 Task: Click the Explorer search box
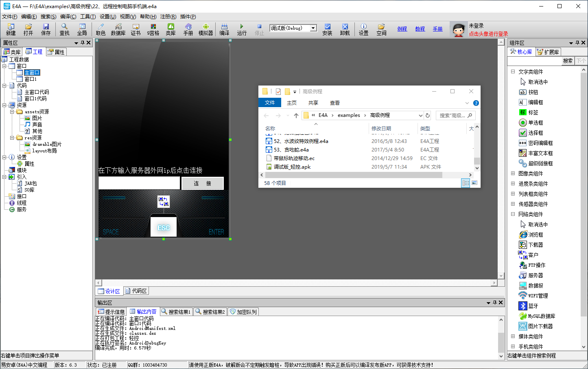(455, 116)
